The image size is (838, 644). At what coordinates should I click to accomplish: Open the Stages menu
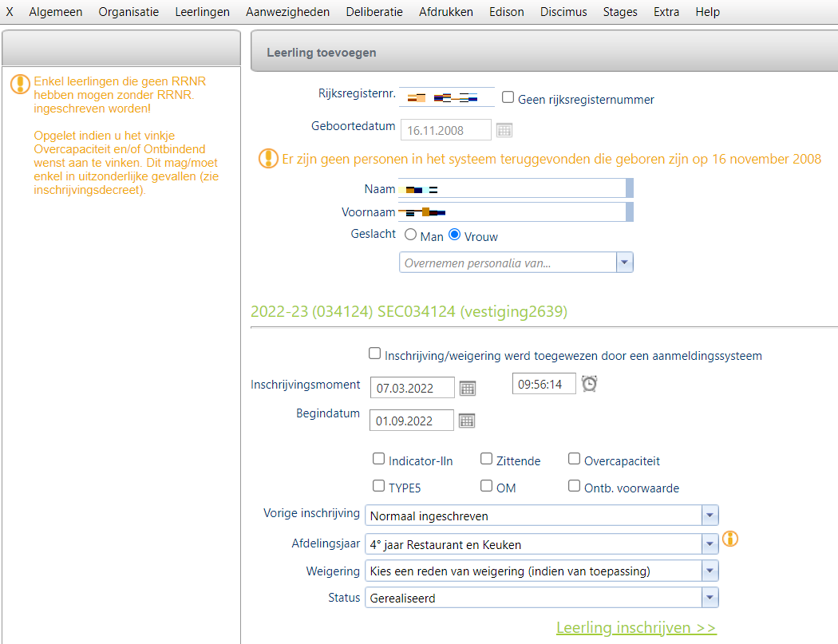pyautogui.click(x=620, y=12)
